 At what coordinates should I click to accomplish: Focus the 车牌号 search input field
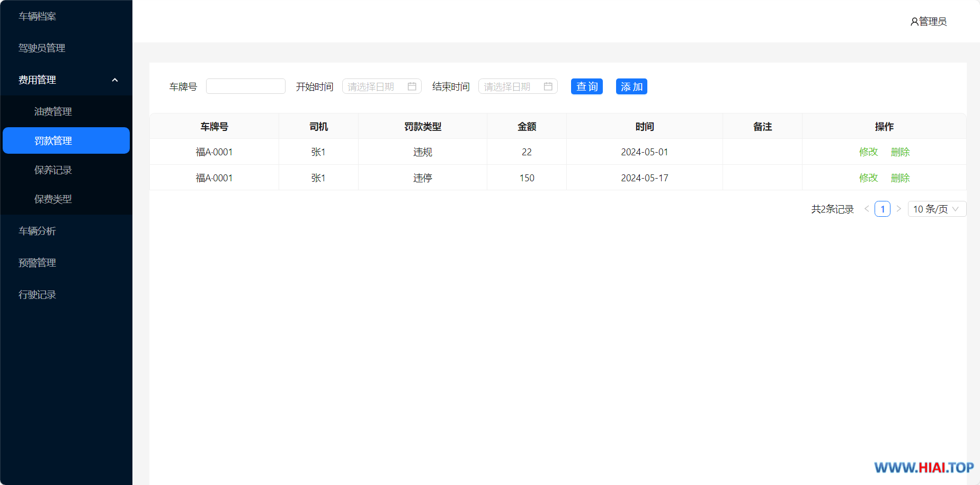pyautogui.click(x=246, y=86)
